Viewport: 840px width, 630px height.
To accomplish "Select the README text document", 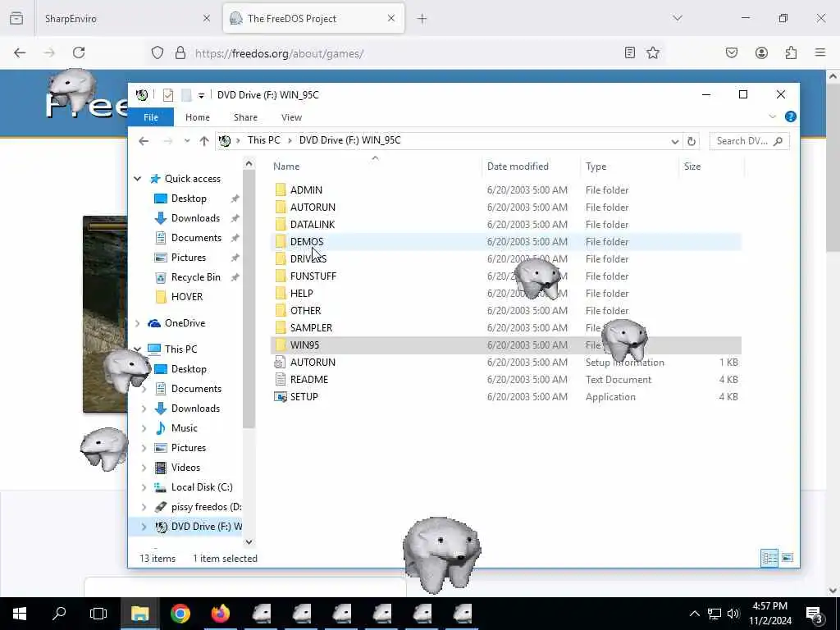I will 308,379.
